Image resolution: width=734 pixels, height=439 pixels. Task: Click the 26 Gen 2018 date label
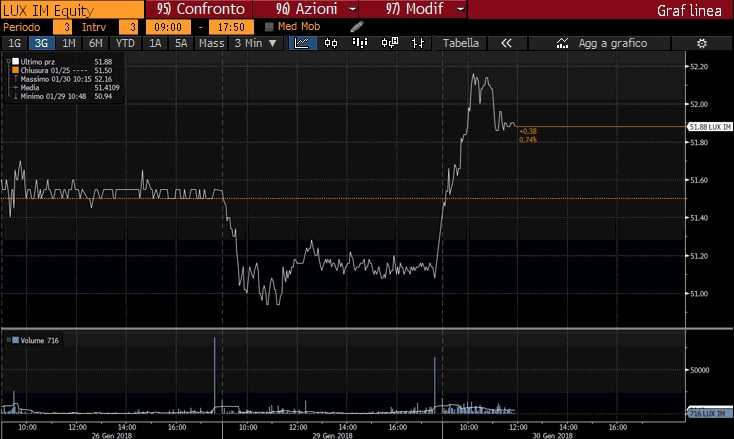pos(111,435)
